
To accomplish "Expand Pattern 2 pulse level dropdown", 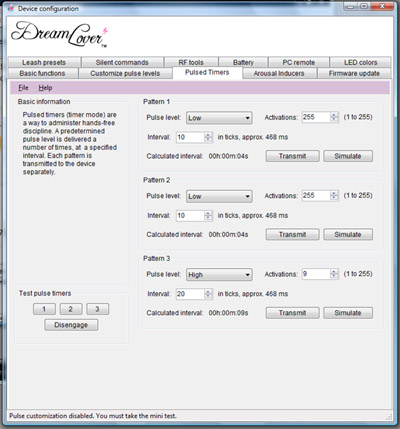I will pos(219,196).
